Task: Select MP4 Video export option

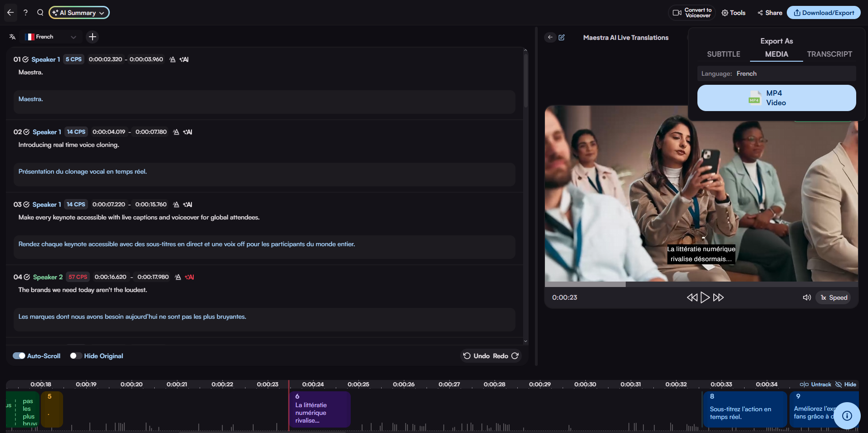Action: (x=776, y=98)
